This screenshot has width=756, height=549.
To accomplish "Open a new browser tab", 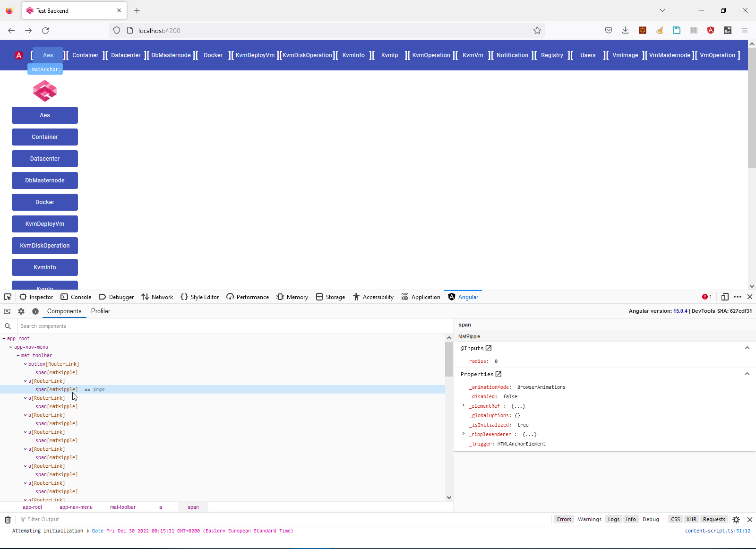I will 137,10.
